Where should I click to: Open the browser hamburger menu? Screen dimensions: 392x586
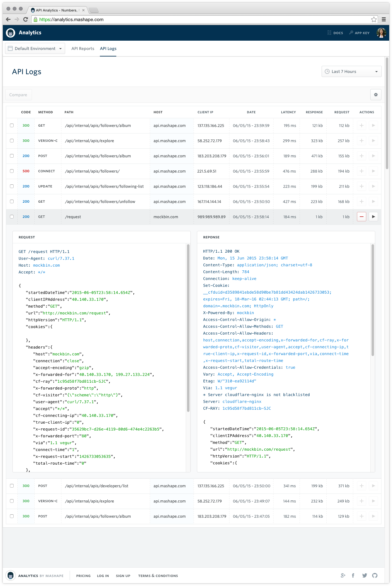coord(384,19)
